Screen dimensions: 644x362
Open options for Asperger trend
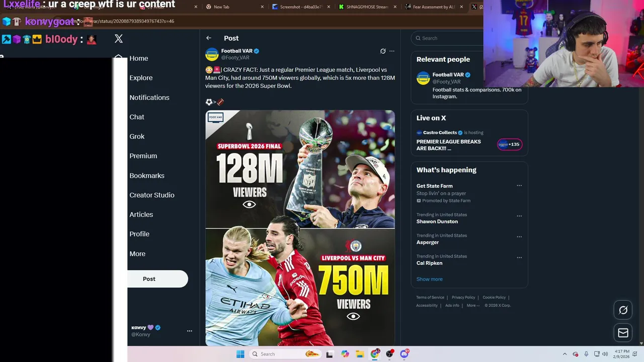click(519, 237)
